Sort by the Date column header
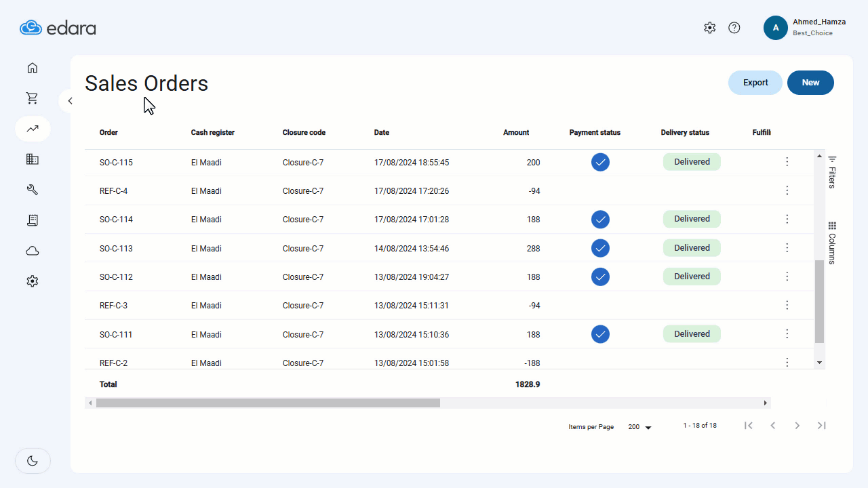 [x=382, y=133]
